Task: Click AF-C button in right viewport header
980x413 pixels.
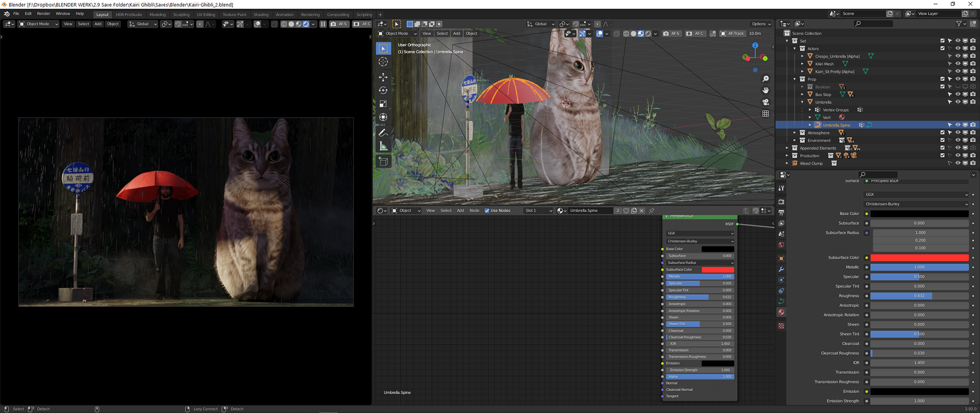Action: (695, 34)
